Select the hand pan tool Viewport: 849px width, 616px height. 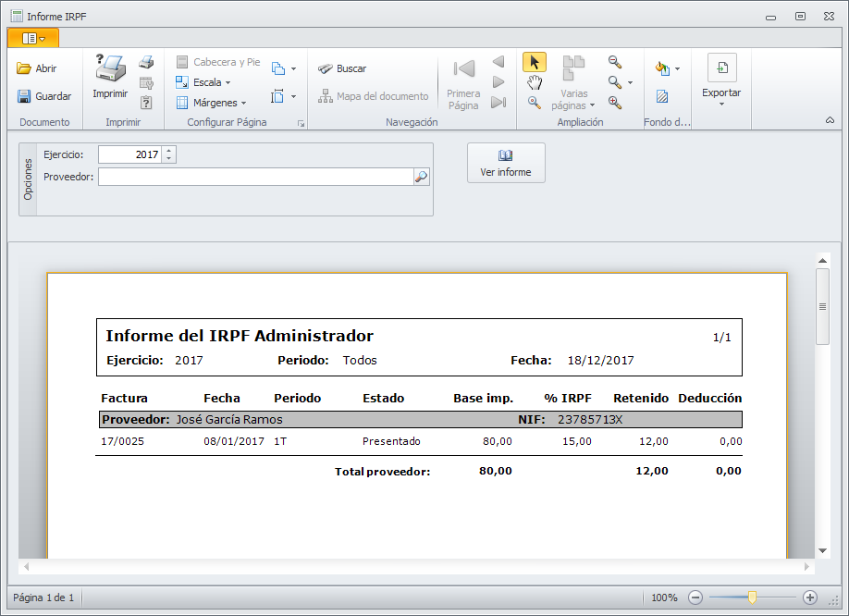[x=534, y=82]
